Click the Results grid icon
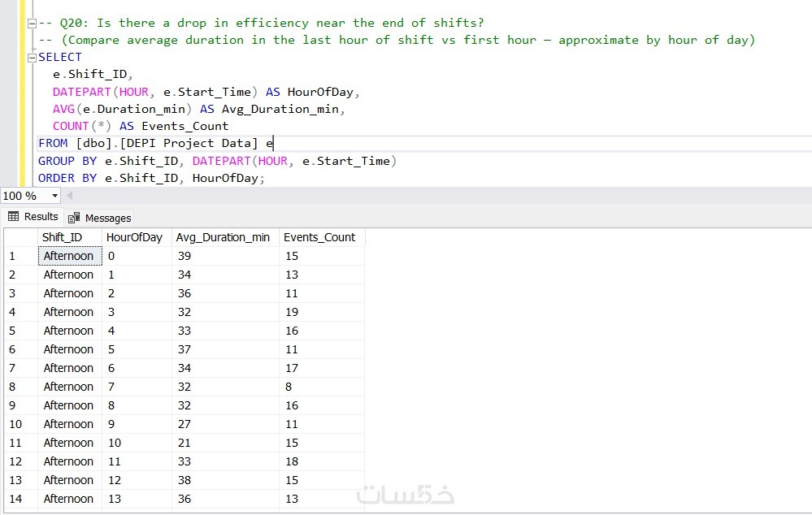812x515 pixels. click(x=13, y=217)
